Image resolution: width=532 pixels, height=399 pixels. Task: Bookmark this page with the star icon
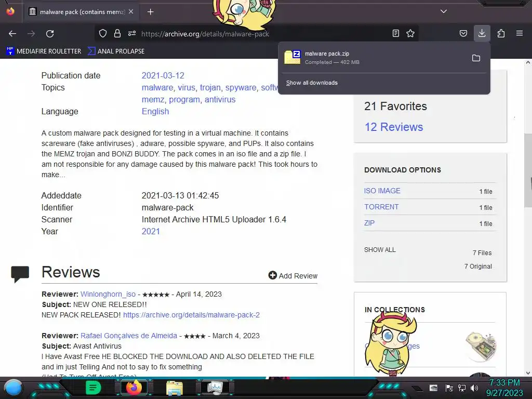pyautogui.click(x=410, y=33)
